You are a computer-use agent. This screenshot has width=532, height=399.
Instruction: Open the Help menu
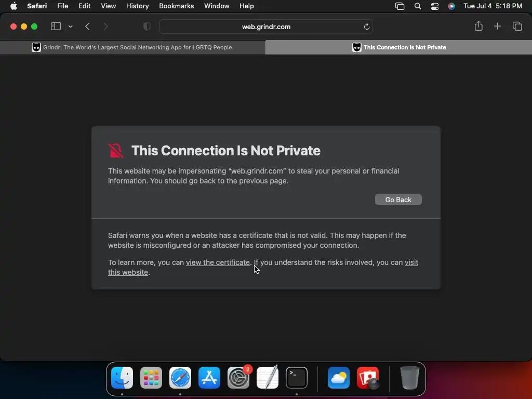(246, 6)
